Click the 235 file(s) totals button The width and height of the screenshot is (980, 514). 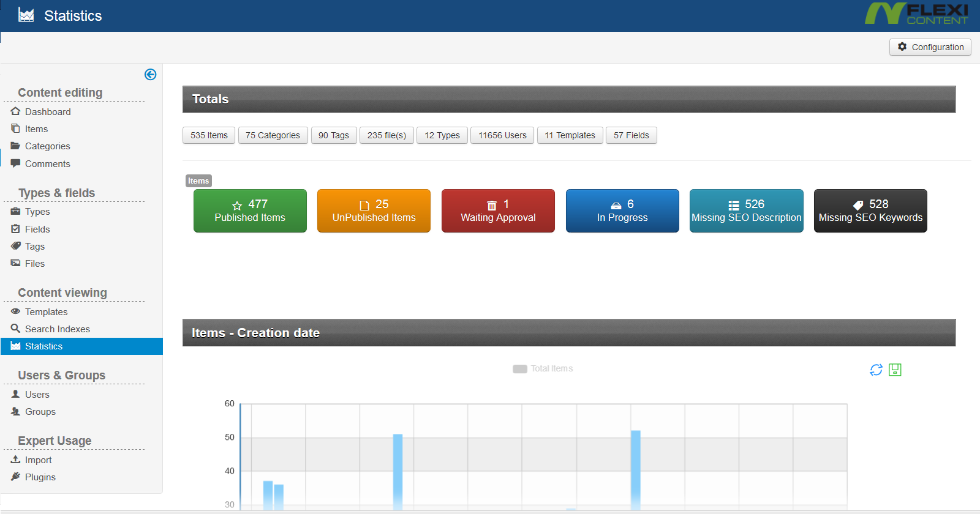tap(386, 135)
